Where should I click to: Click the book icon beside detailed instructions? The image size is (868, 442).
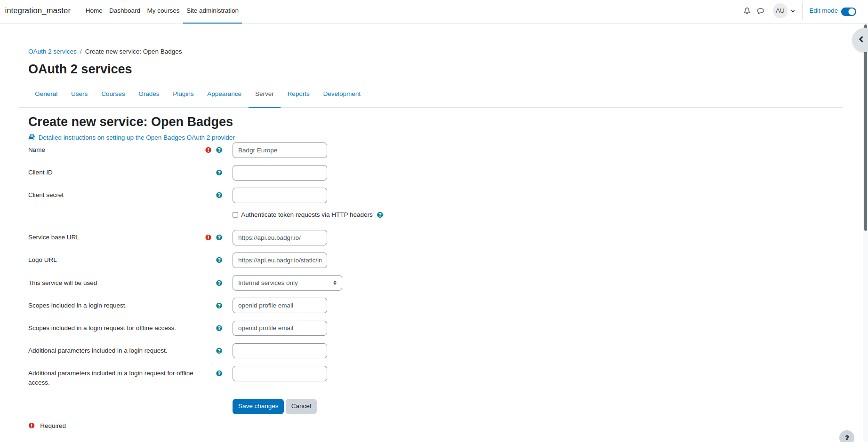pyautogui.click(x=32, y=137)
